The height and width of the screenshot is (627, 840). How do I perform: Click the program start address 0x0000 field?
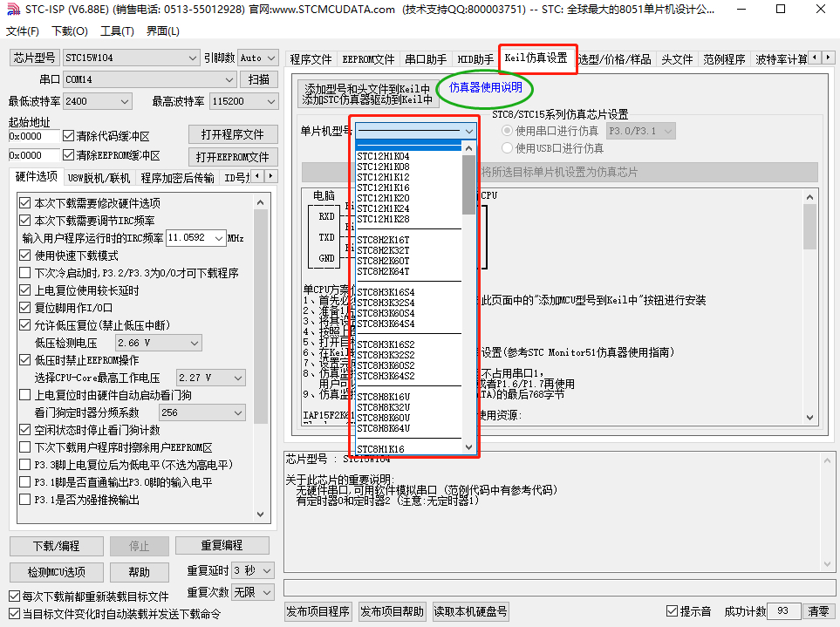coord(34,136)
